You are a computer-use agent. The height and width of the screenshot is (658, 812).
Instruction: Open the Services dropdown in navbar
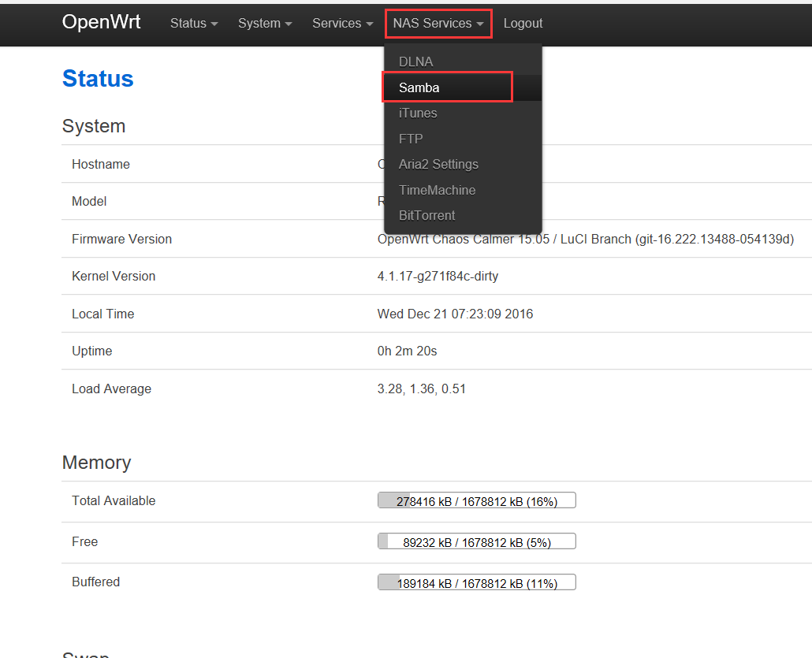point(342,24)
